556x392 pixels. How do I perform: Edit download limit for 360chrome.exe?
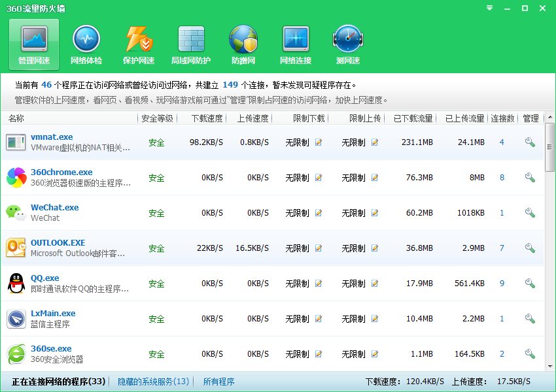tap(319, 178)
